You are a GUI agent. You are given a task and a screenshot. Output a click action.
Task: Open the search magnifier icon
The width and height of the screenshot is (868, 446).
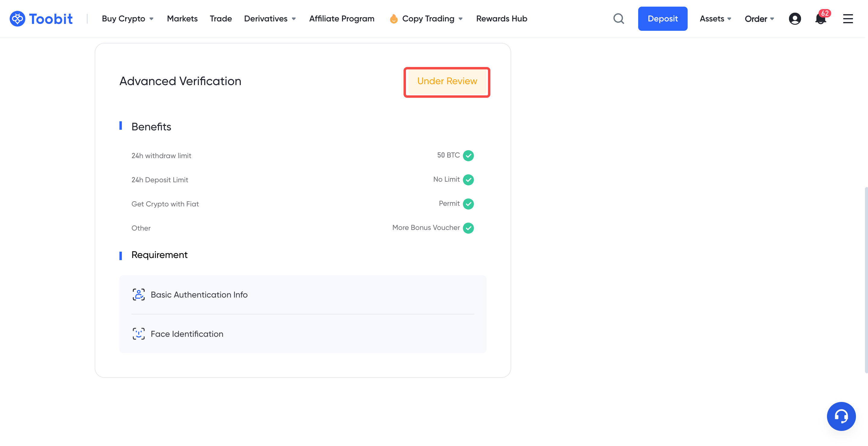619,18
